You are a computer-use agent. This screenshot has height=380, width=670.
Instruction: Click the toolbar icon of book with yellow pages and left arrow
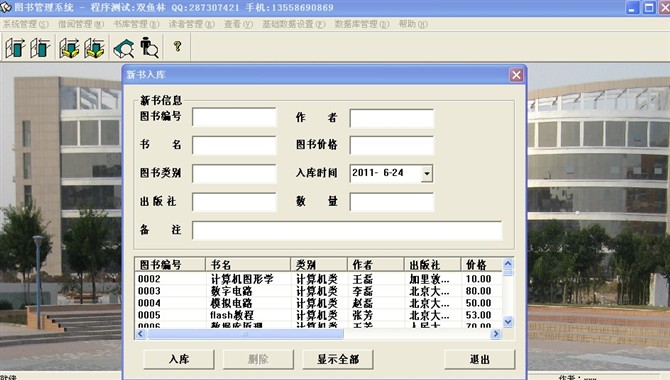[94, 47]
